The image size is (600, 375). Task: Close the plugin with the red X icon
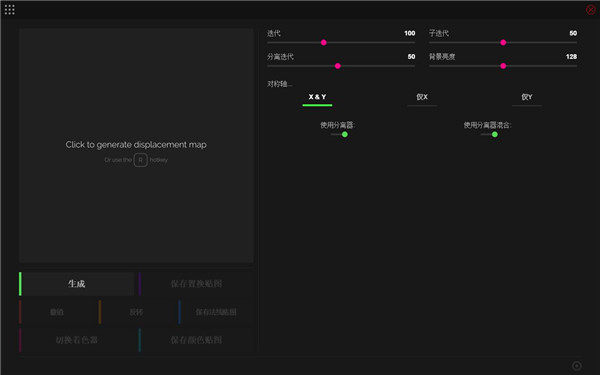(x=590, y=10)
